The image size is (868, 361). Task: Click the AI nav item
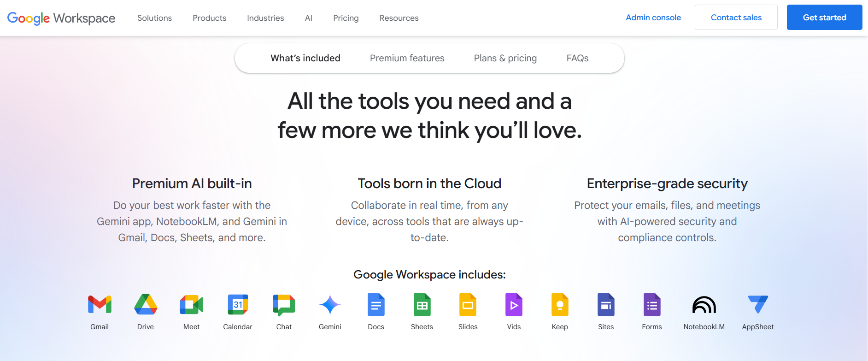309,18
